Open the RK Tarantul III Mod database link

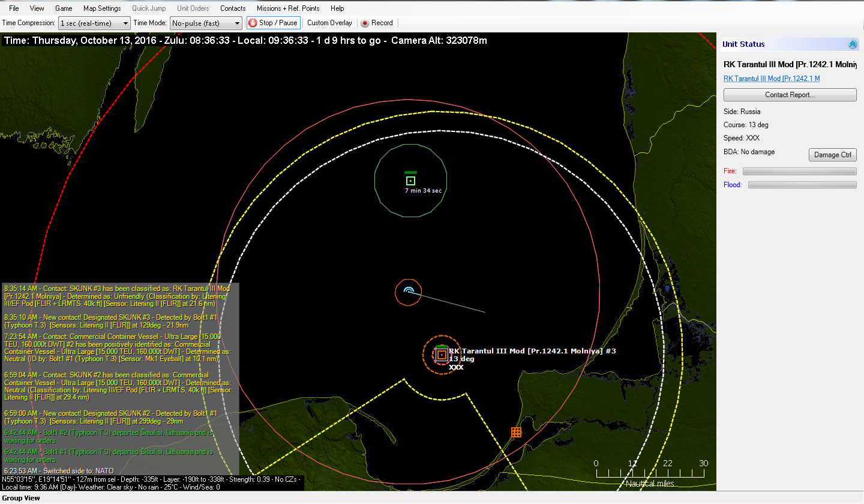pyautogui.click(x=772, y=79)
